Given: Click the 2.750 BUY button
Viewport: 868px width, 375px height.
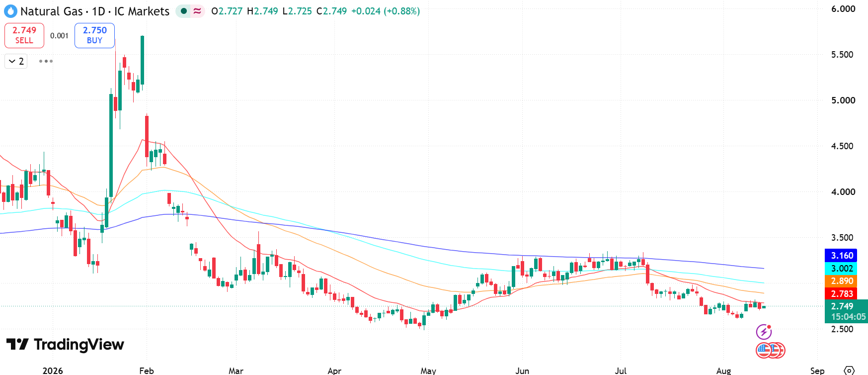Looking at the screenshot, I should tap(94, 35).
